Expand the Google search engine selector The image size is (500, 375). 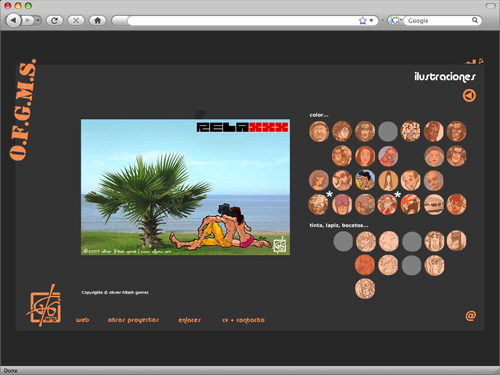point(396,21)
